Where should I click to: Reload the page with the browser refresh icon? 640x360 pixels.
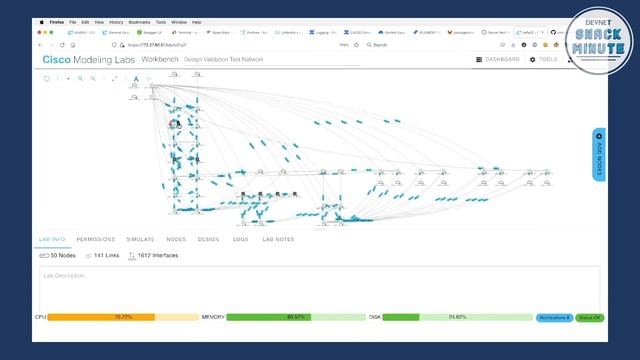point(62,45)
